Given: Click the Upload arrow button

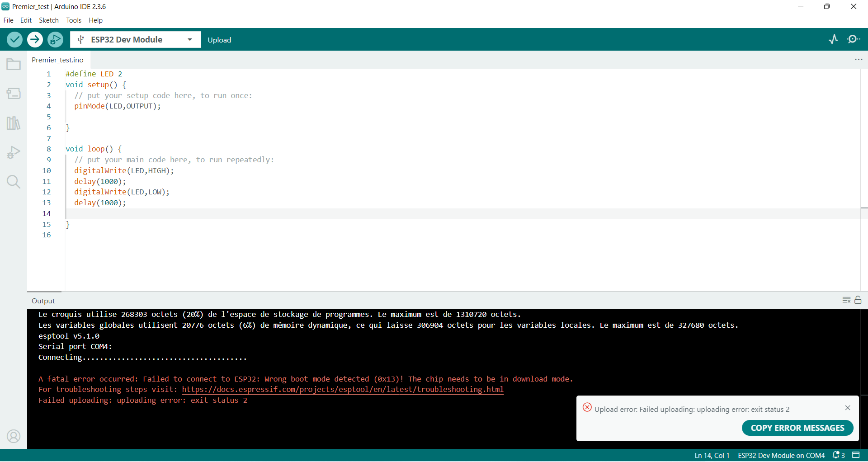Looking at the screenshot, I should point(35,40).
